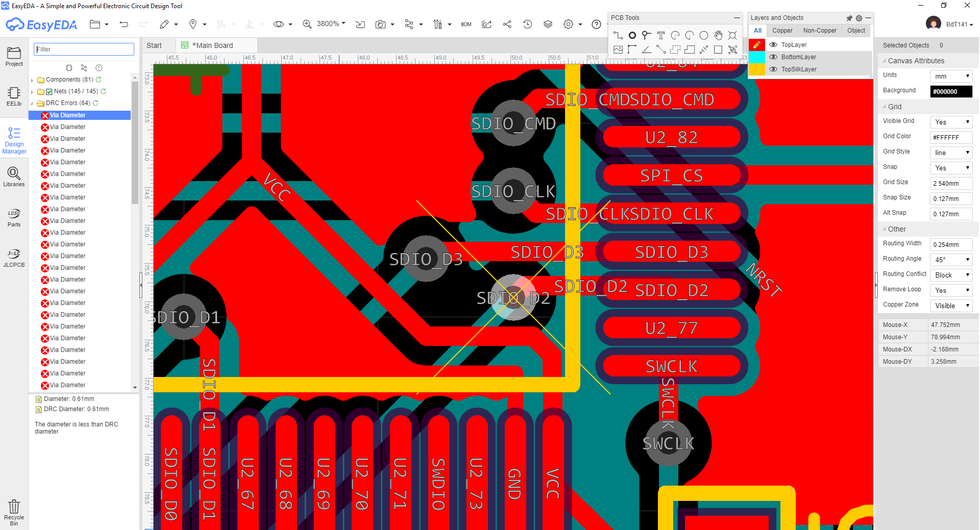
Task: Open the LCSC Parts sidebar panel
Action: click(x=14, y=217)
